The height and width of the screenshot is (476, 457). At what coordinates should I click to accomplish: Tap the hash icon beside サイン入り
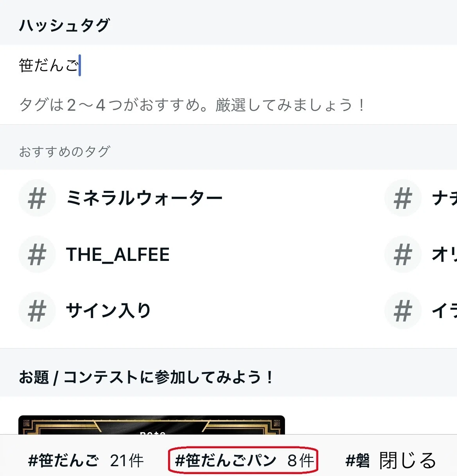click(x=37, y=311)
